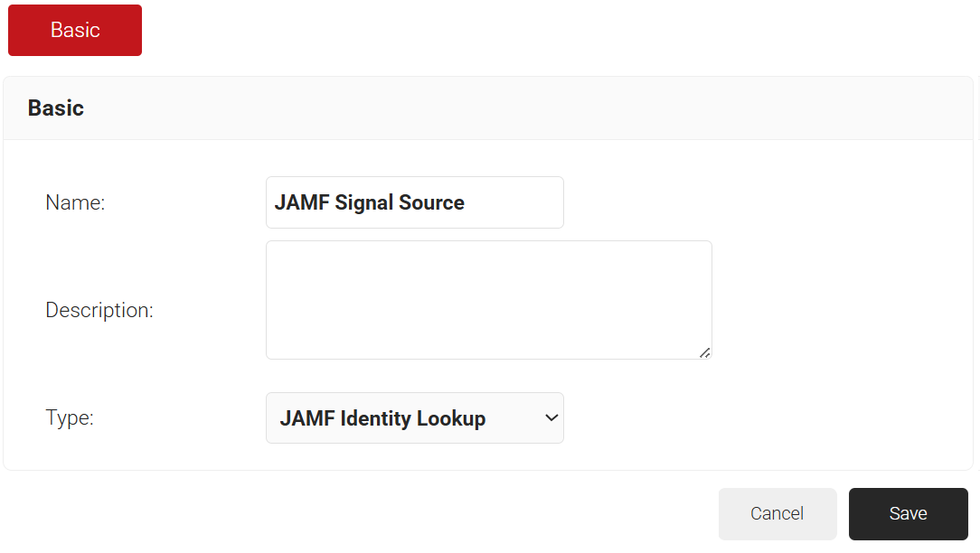Switch to the red Basic tab
The image size is (980, 553).
(75, 30)
